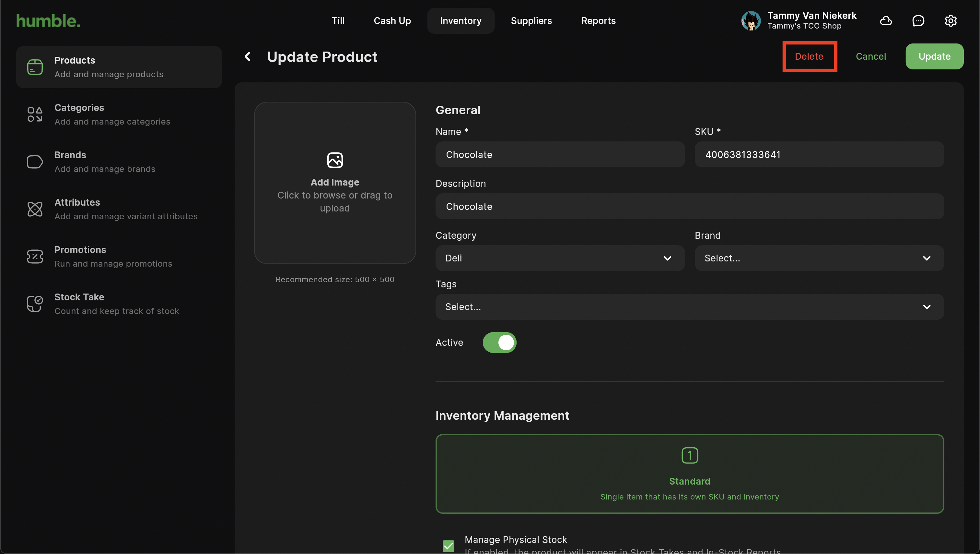Select the Standard inventory type card
This screenshot has height=554, width=980.
689,474
